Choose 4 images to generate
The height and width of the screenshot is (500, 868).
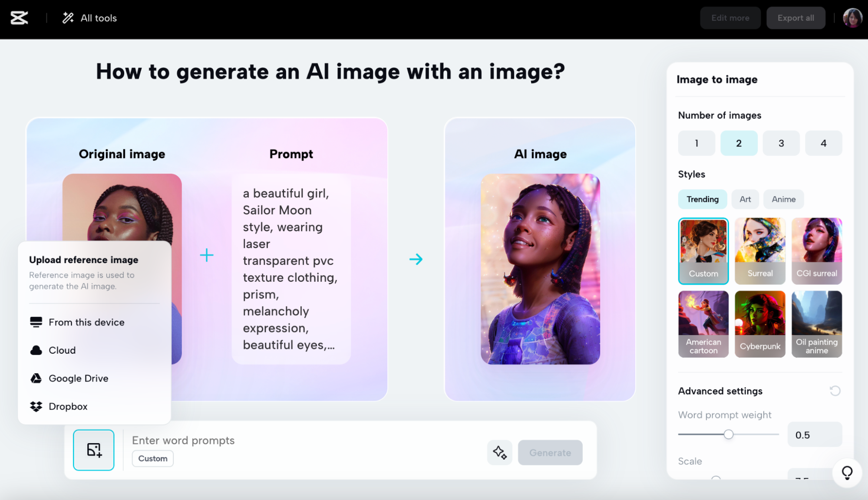click(x=823, y=143)
